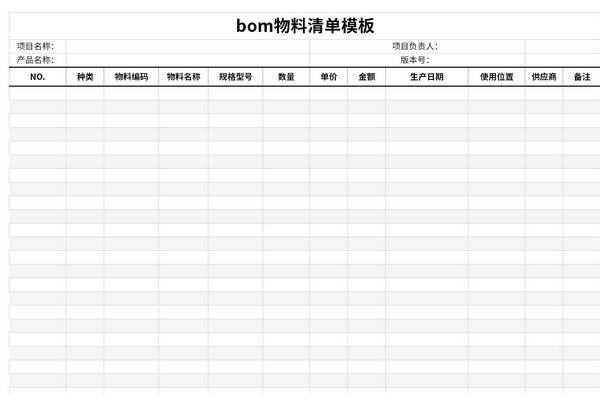Image resolution: width=600 pixels, height=400 pixels.
Task: Select the 使用位置 header cell
Action: pyautogui.click(x=496, y=77)
